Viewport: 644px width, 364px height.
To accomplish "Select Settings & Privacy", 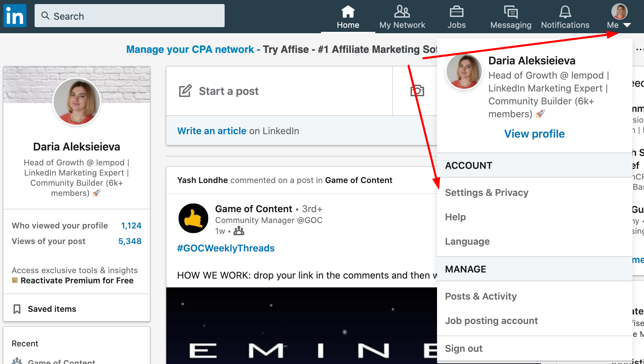I will tap(487, 193).
